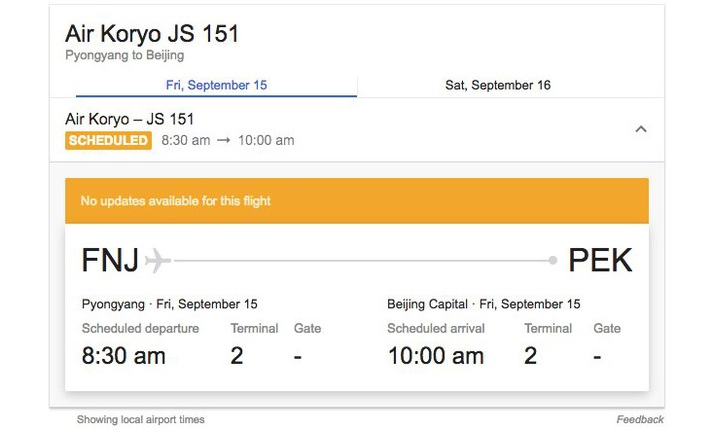The height and width of the screenshot is (435, 721).
Task: Open the Feedback link
Action: [640, 419]
